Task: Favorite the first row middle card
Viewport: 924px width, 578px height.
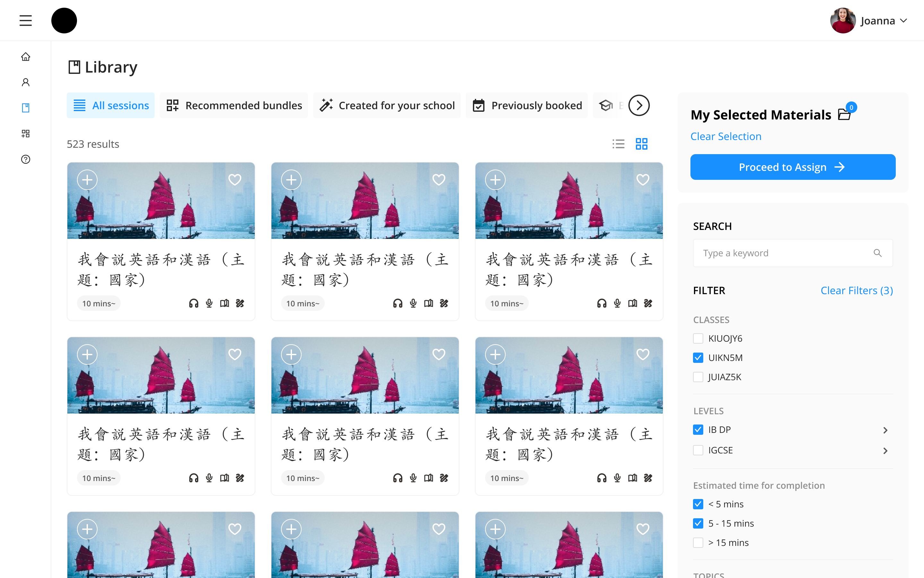Action: [x=439, y=180]
